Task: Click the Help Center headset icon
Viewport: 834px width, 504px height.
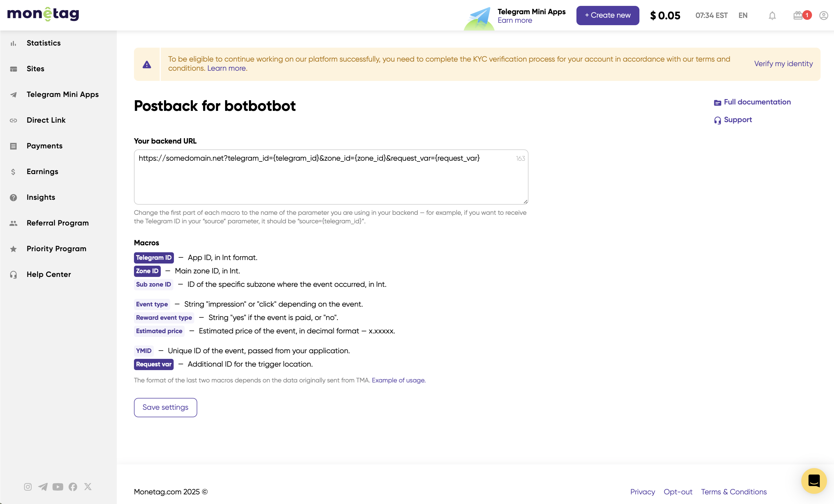Action: point(13,275)
